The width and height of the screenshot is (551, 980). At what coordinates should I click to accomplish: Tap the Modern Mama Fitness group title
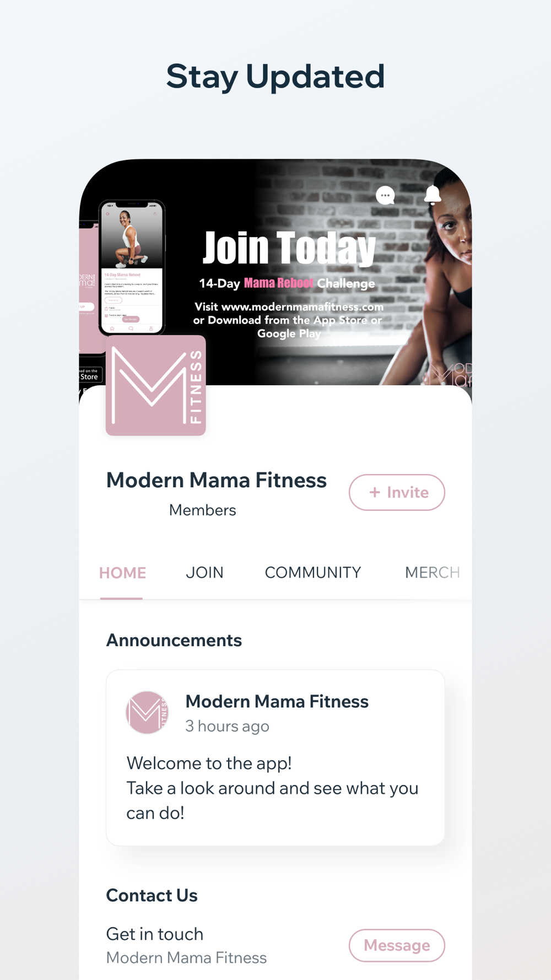[216, 480]
